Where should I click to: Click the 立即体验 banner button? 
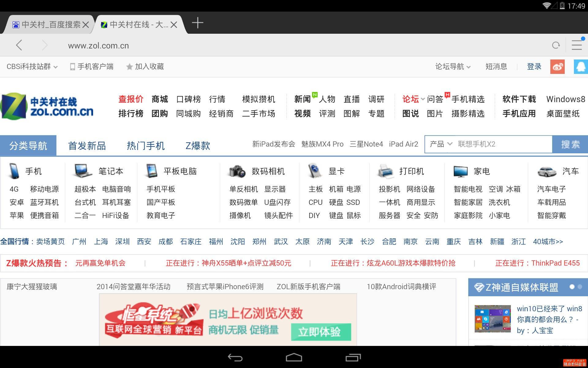321,332
